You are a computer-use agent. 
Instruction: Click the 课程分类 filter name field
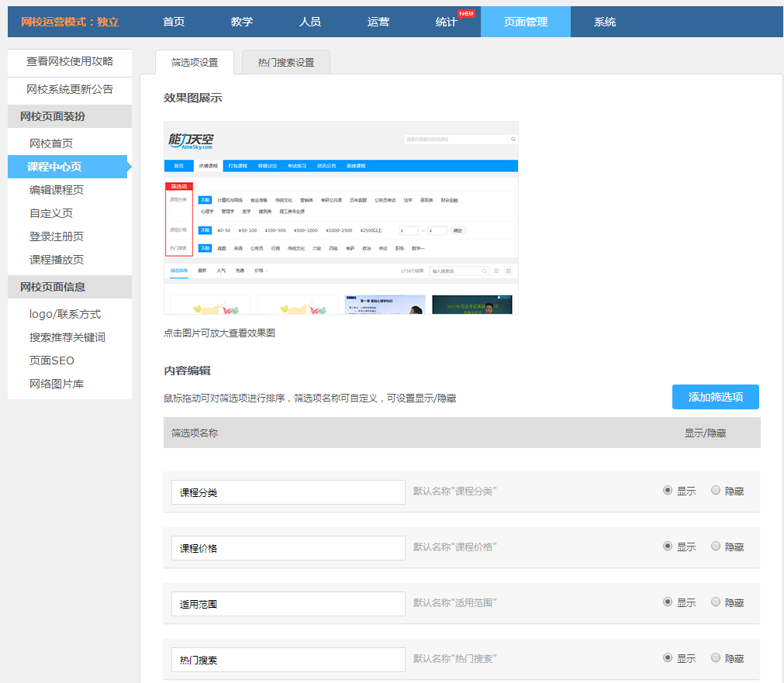288,492
